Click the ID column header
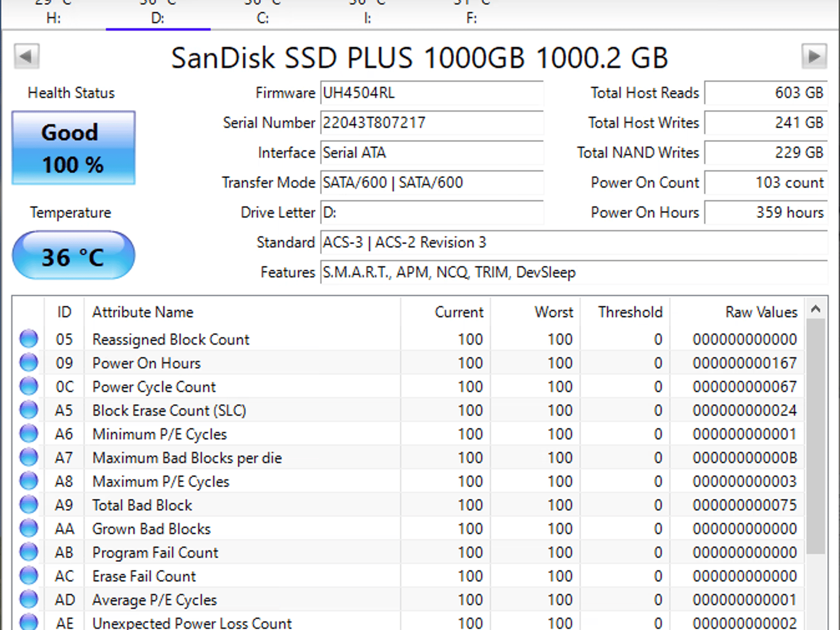The height and width of the screenshot is (630, 840). pos(64,313)
